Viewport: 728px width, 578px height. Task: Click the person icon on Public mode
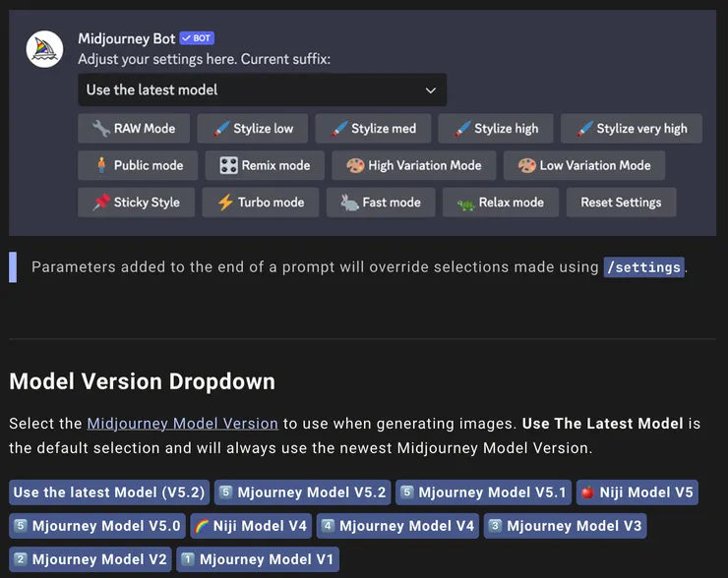[101, 165]
